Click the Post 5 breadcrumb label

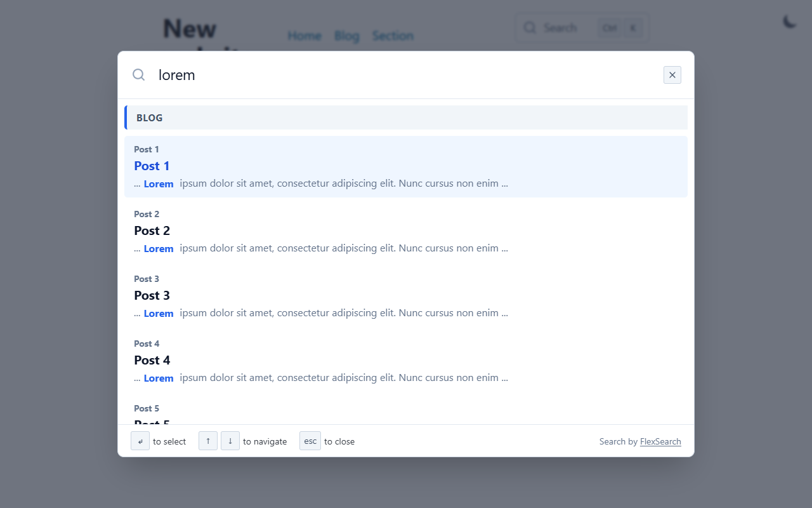pos(147,408)
